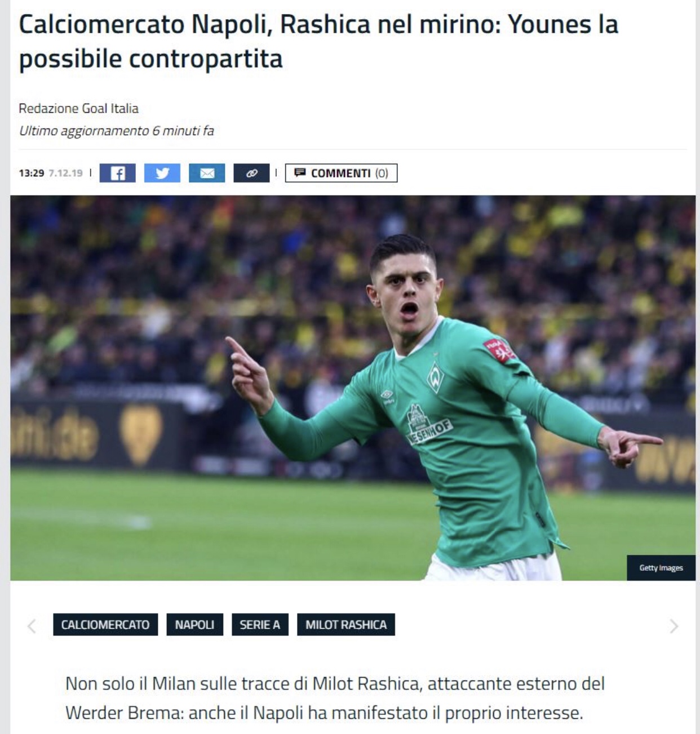Screen dimensions: 700x734
Task: Show previous tags with left chevron
Action: 32,626
